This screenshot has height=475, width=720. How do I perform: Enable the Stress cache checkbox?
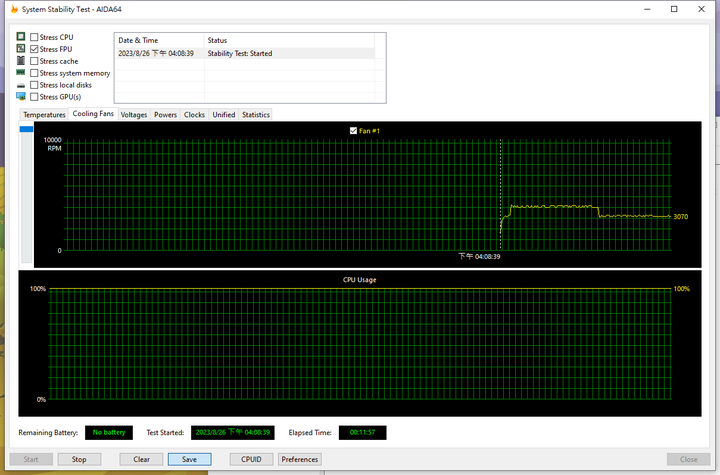(x=34, y=61)
